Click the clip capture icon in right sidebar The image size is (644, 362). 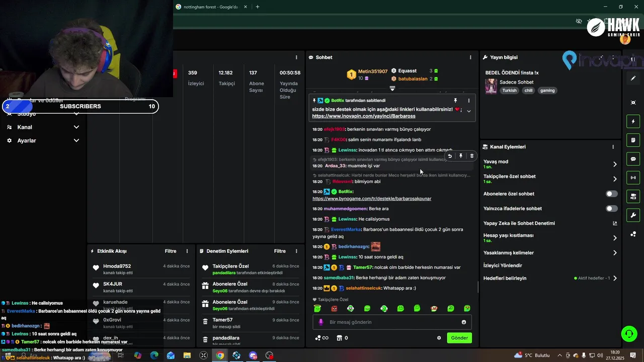[633, 103]
